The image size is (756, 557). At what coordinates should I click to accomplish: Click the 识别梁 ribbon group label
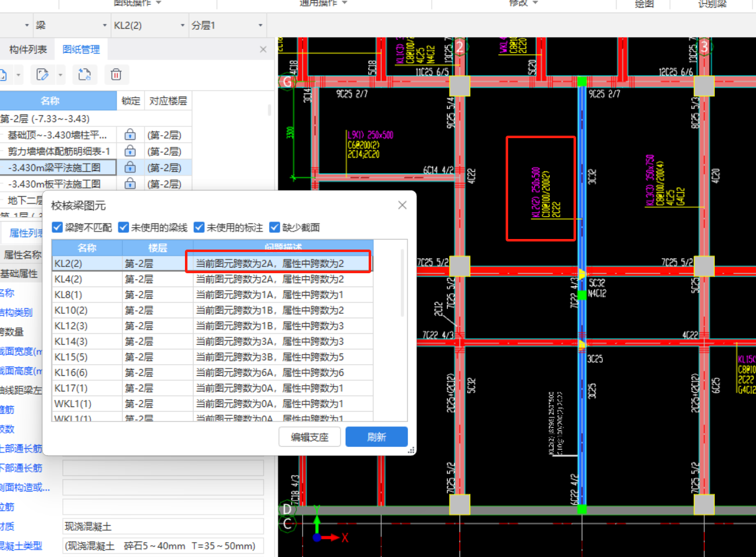712,4
